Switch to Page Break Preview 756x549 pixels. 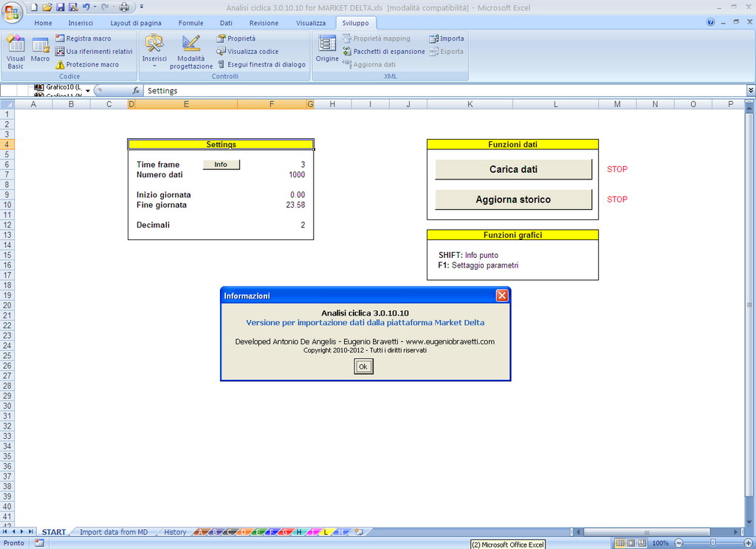click(x=642, y=543)
